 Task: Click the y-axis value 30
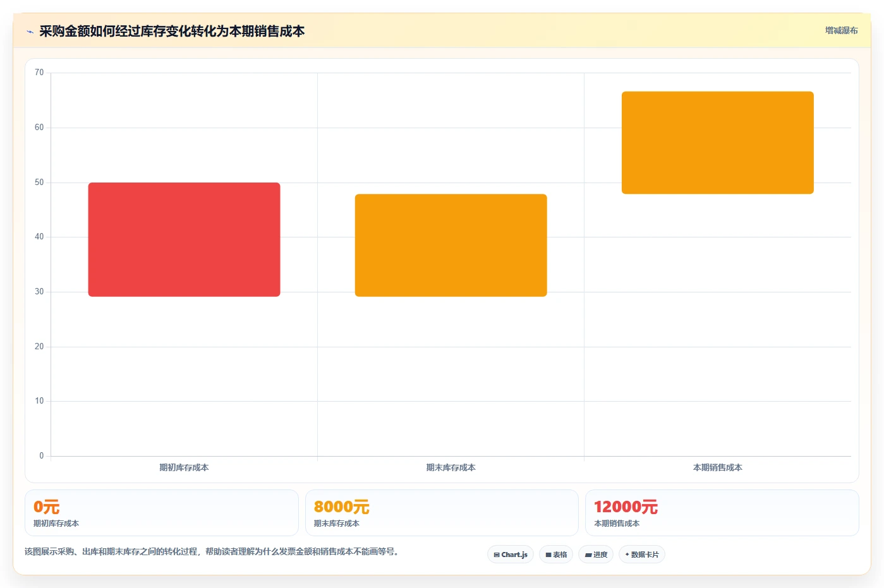coord(39,292)
